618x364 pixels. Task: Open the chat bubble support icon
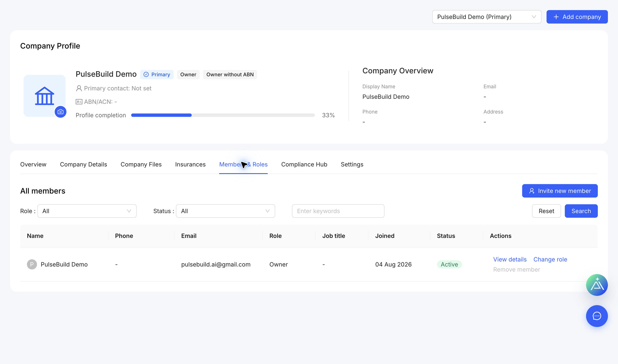(597, 316)
